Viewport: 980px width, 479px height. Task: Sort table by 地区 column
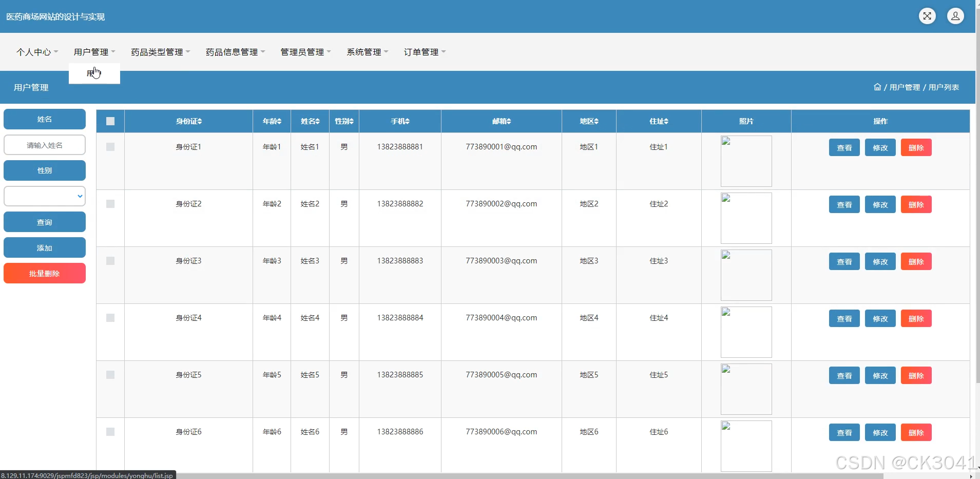tap(589, 121)
